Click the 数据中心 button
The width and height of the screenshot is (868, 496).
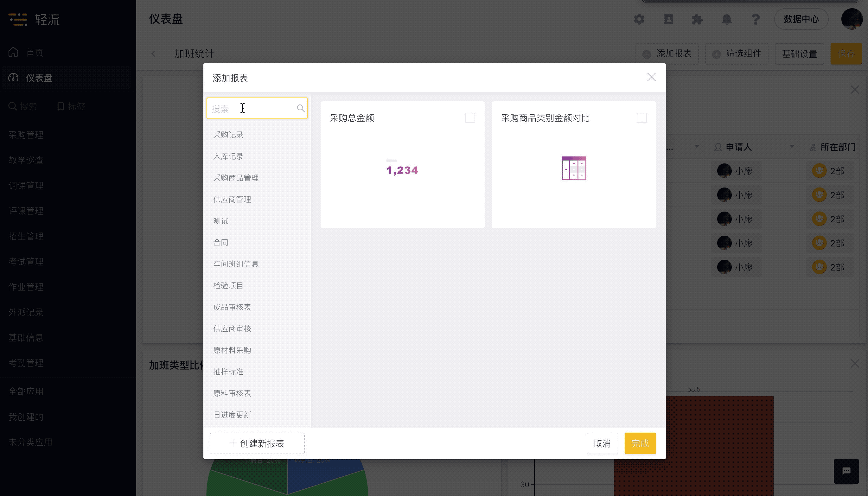pyautogui.click(x=801, y=19)
